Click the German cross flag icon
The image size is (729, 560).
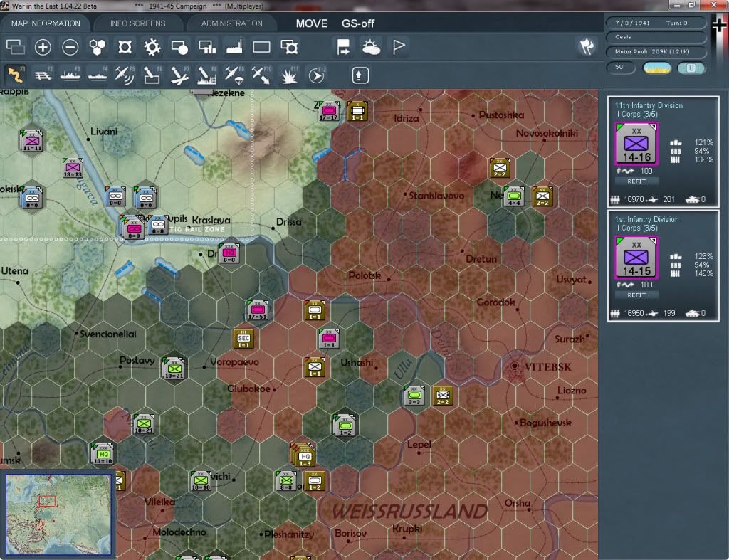720,24
